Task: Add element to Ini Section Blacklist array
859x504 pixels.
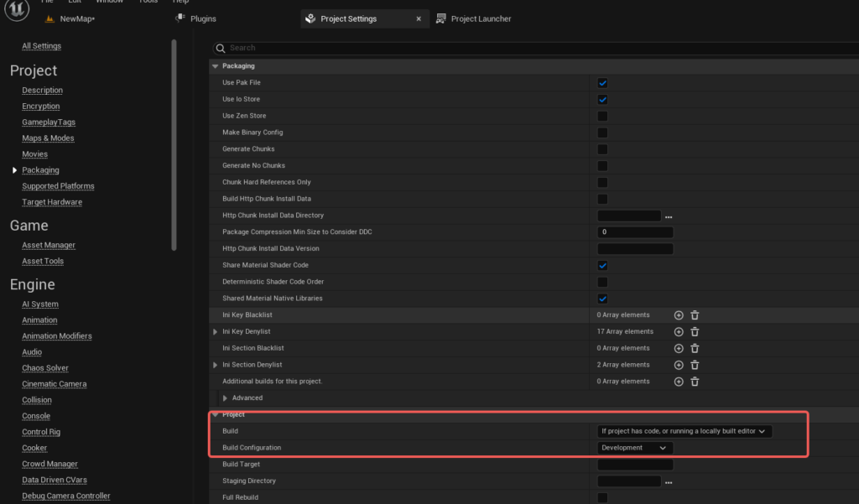Action: click(x=679, y=348)
